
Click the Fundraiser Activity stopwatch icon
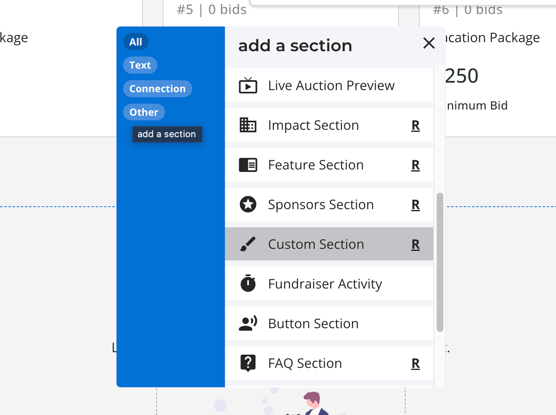[x=248, y=283]
